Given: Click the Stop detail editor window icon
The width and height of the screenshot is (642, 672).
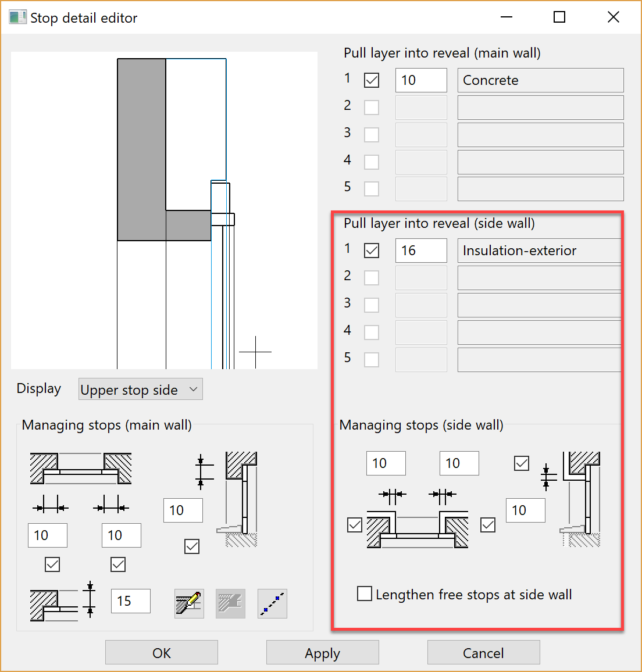Looking at the screenshot, I should click(x=17, y=17).
